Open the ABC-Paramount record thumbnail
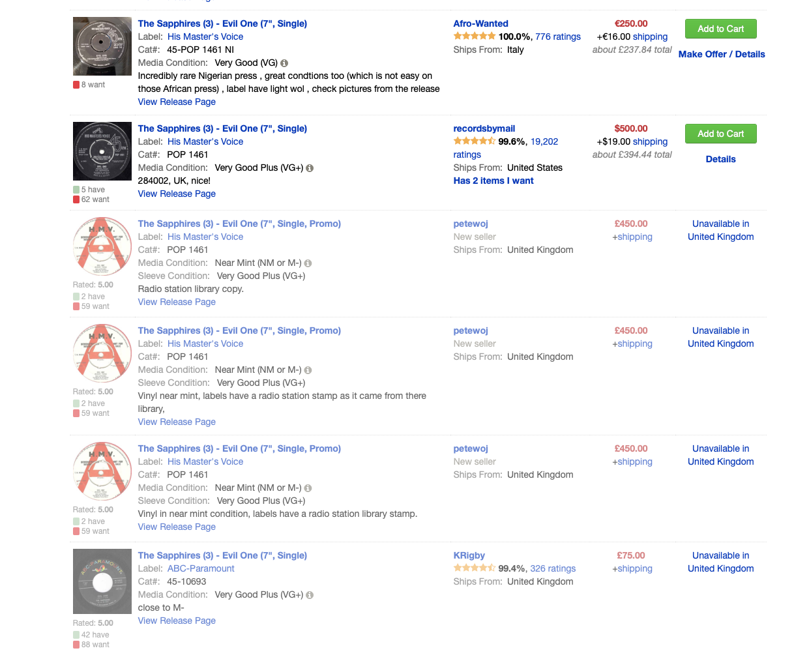The height and width of the screenshot is (672, 809). click(102, 581)
